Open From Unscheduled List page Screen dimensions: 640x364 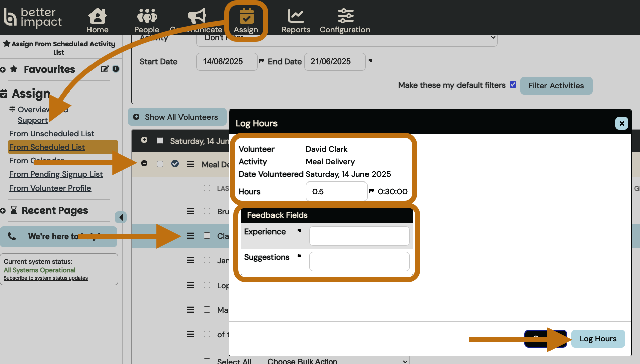[x=51, y=134]
